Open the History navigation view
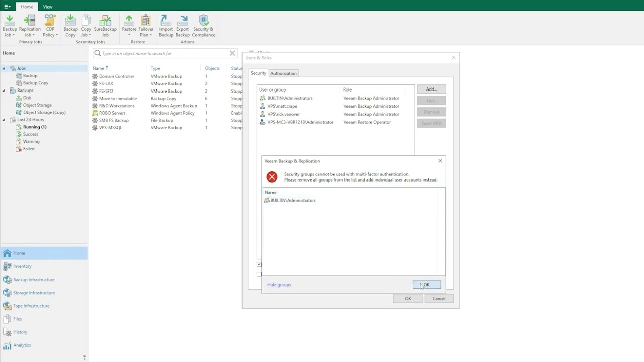This screenshot has height=362, width=644. [x=44, y=332]
